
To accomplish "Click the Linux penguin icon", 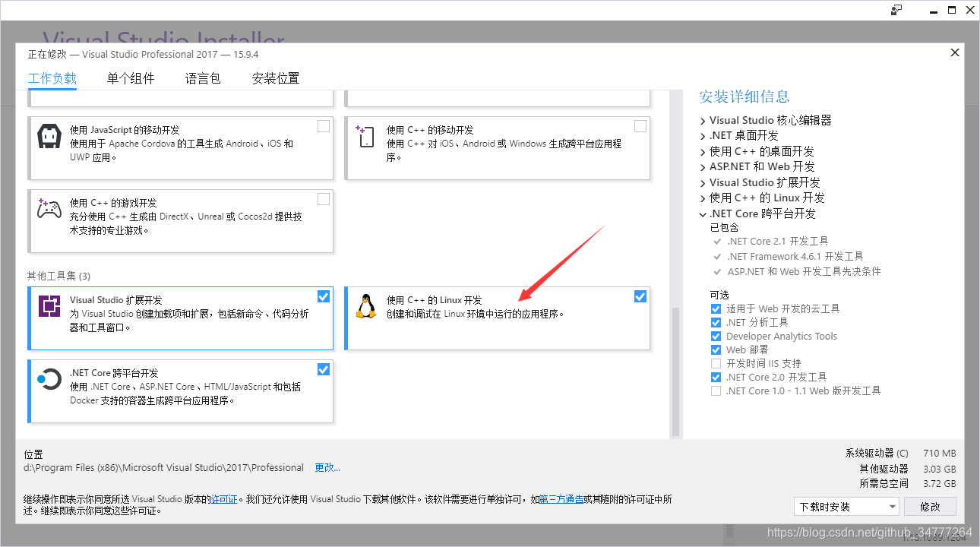I will 366,306.
